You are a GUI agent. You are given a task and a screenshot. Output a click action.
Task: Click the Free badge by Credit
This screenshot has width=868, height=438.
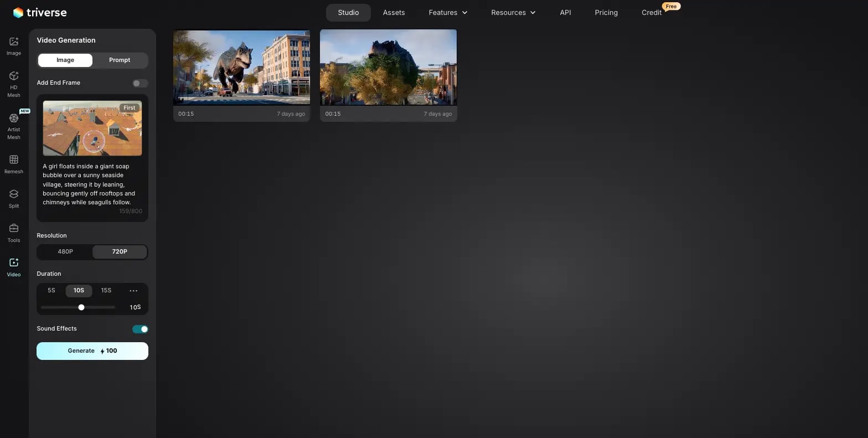pyautogui.click(x=671, y=7)
